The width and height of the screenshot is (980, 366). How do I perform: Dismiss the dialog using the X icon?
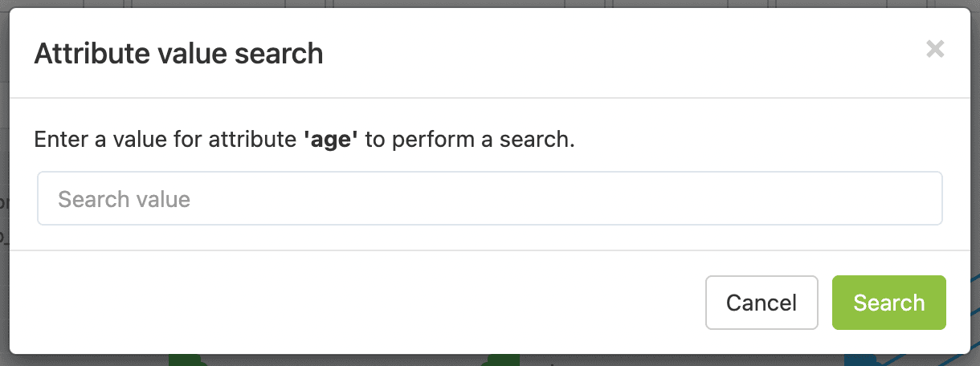[x=934, y=50]
